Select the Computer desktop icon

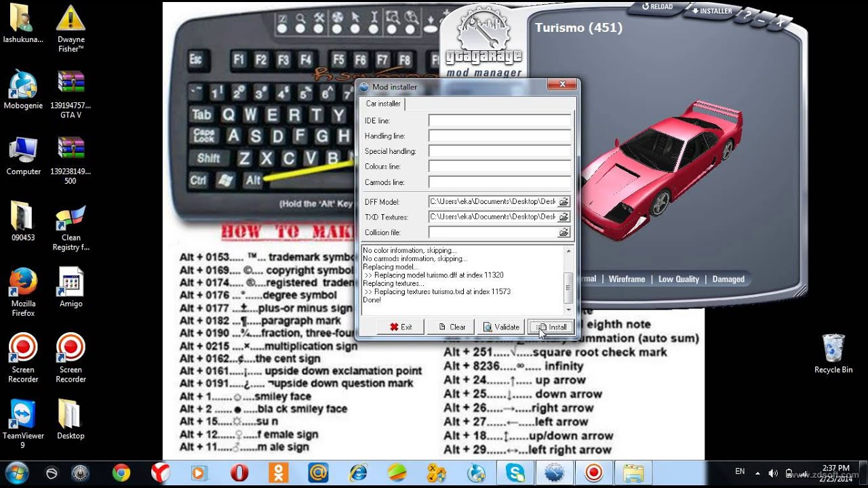23,156
